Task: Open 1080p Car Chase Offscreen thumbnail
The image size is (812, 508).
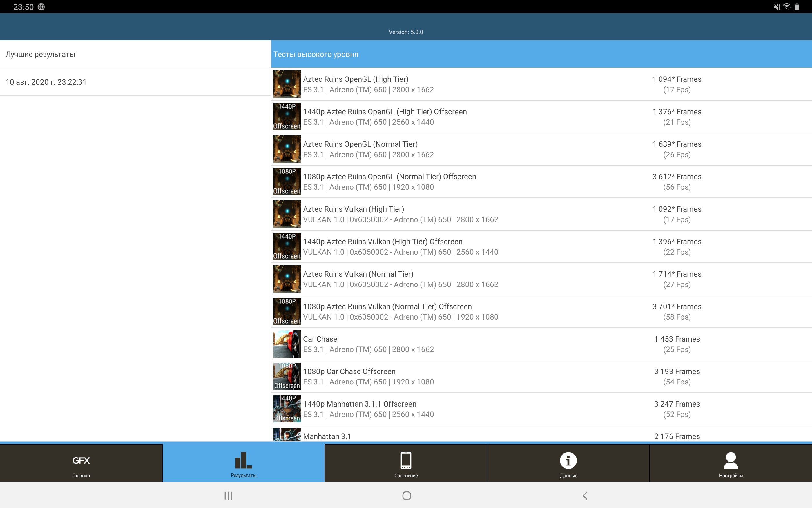Action: coord(287,376)
